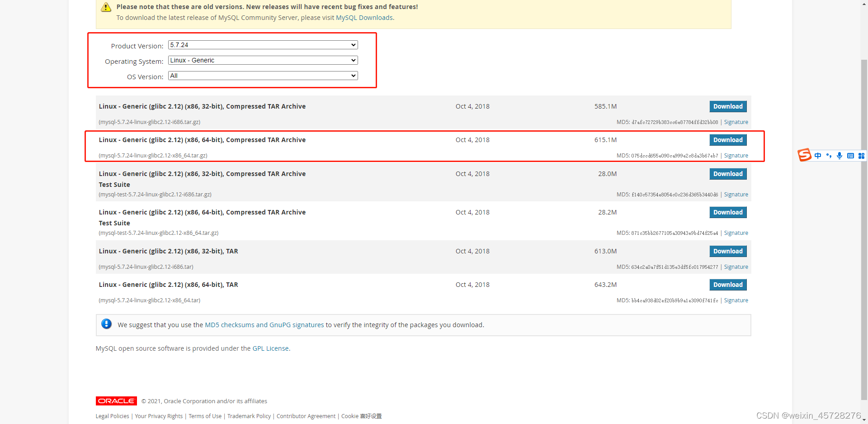
Task: Download the 32-bit TAR 613.0M
Action: click(x=728, y=251)
